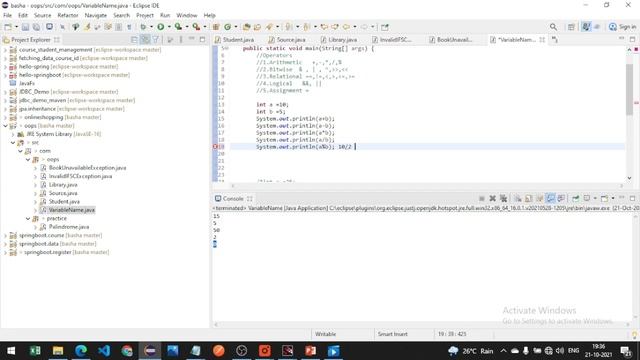Click the Open Type icon
The image size is (640, 360).
click(246, 27)
